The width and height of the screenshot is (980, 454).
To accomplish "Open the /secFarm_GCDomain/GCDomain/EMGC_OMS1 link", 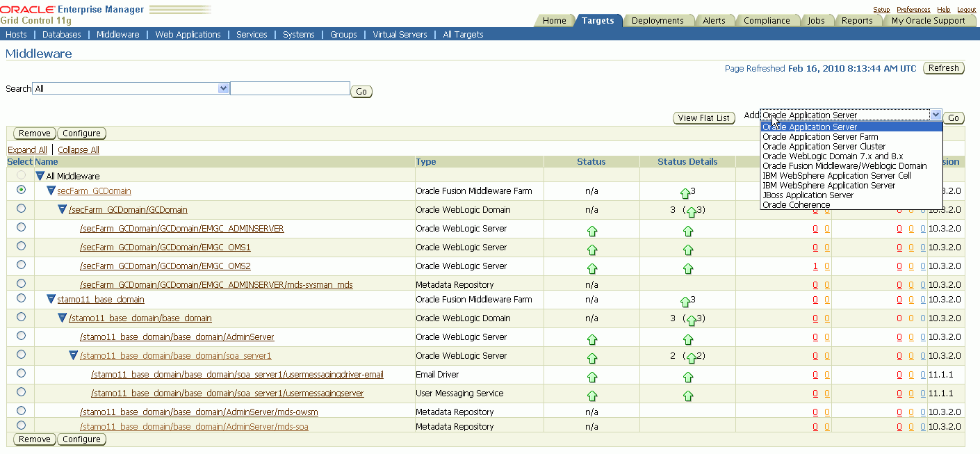I will (165, 247).
